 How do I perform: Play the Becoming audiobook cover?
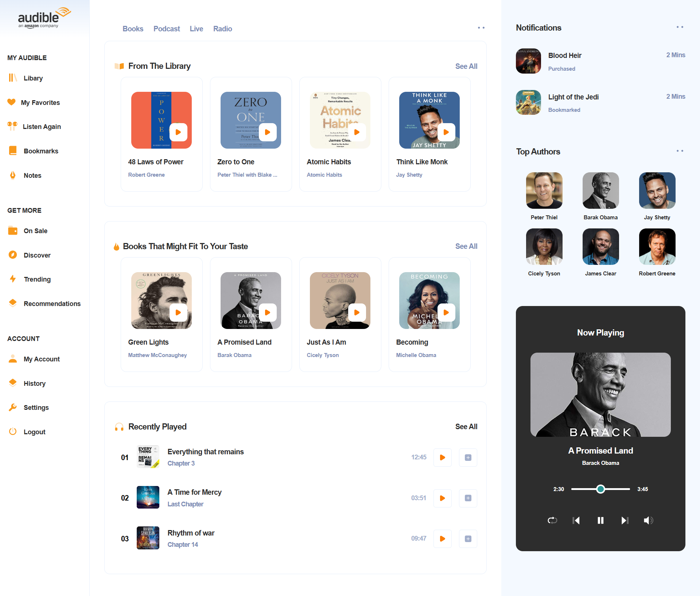[446, 313]
